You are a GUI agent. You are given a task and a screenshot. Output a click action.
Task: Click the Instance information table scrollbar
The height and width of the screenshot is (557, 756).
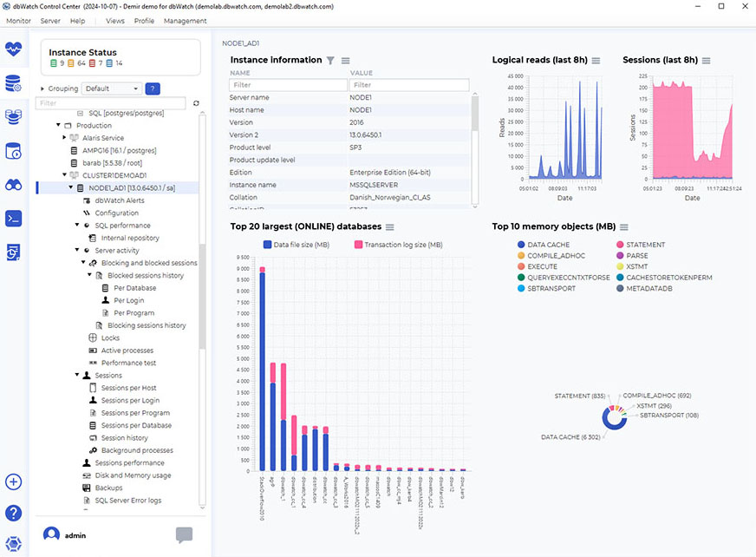[x=475, y=114]
